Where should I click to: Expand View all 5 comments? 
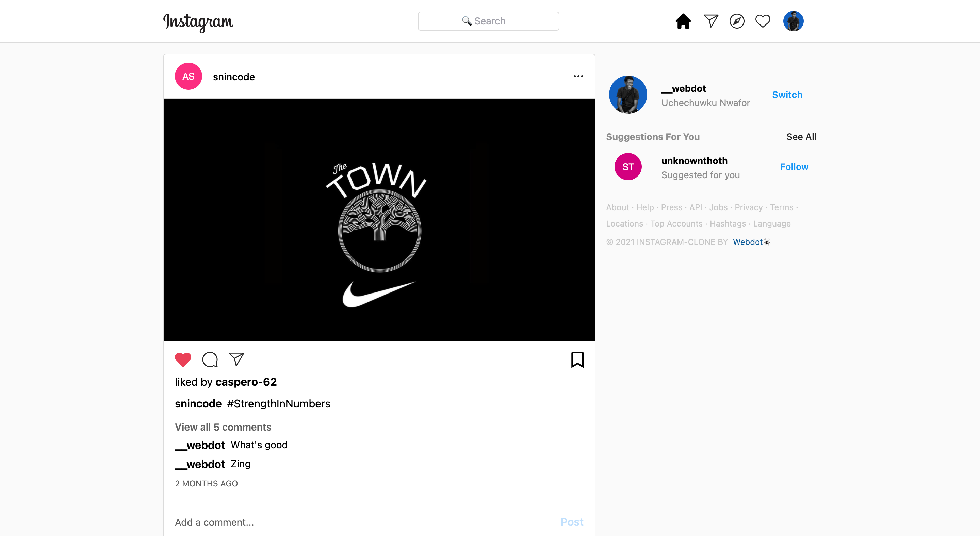[x=223, y=427]
